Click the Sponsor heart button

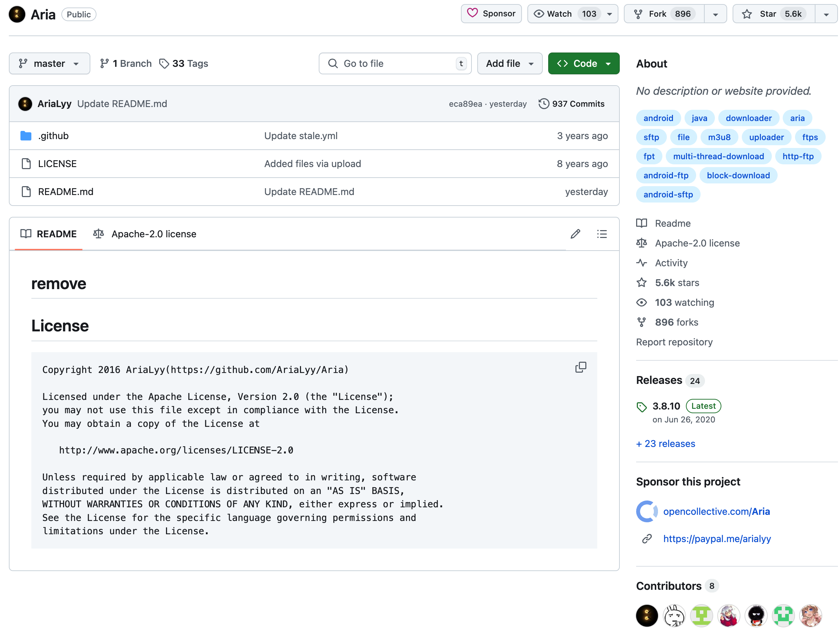pyautogui.click(x=491, y=14)
